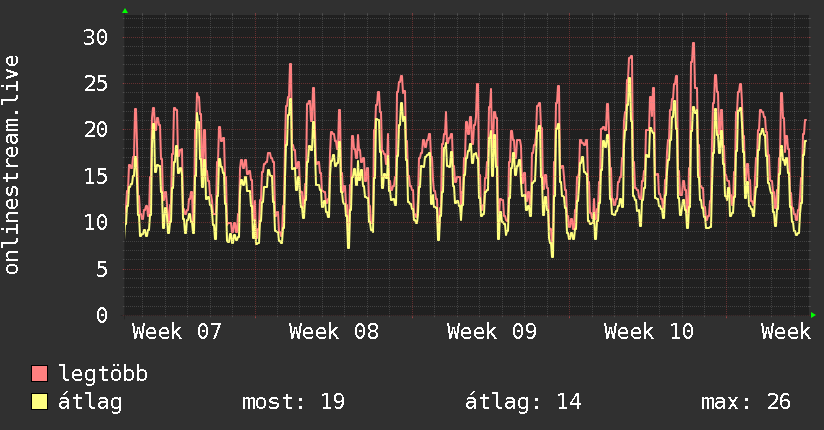Click the y-axis value 30

(96, 37)
